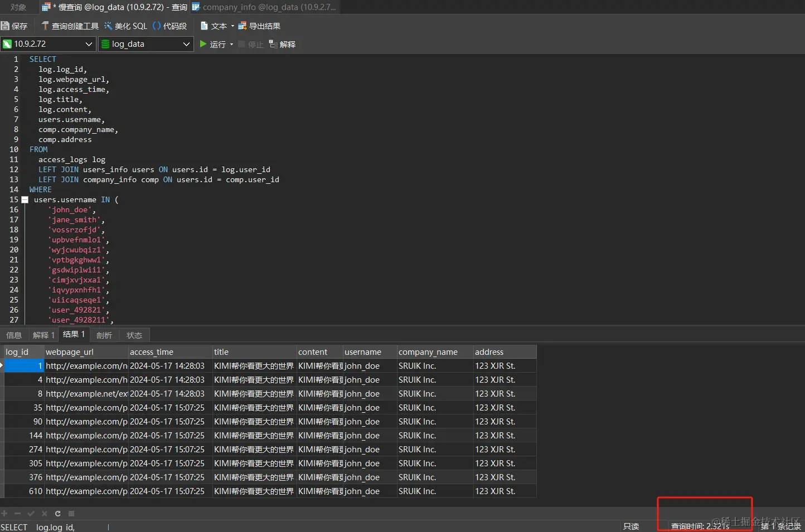Viewport: 805px width, 532px height.
Task: Click the access_time column header
Action: (171, 352)
